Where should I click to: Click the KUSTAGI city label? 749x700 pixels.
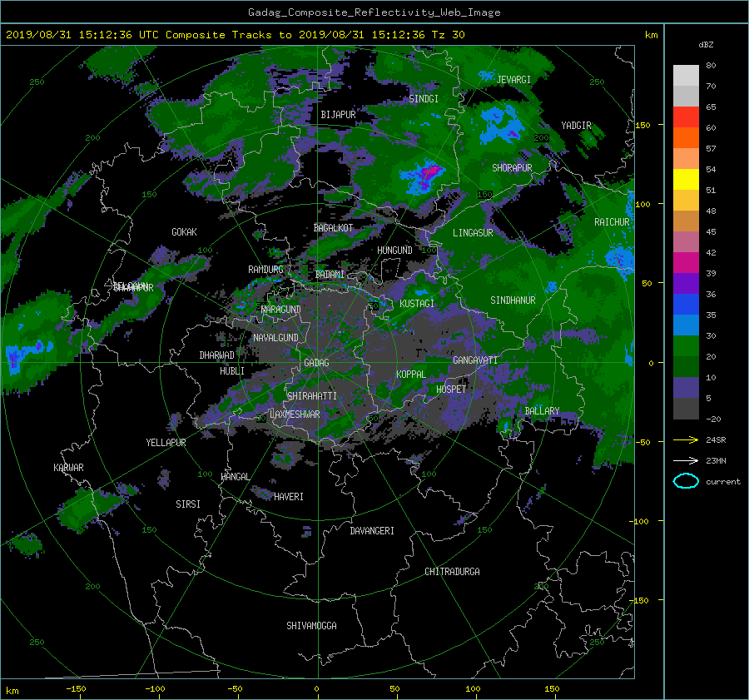pos(417,304)
